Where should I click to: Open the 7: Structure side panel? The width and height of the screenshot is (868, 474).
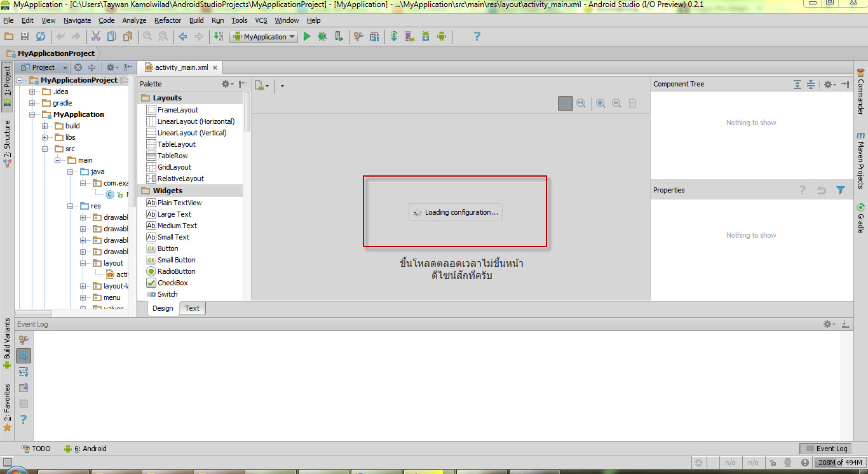7,143
